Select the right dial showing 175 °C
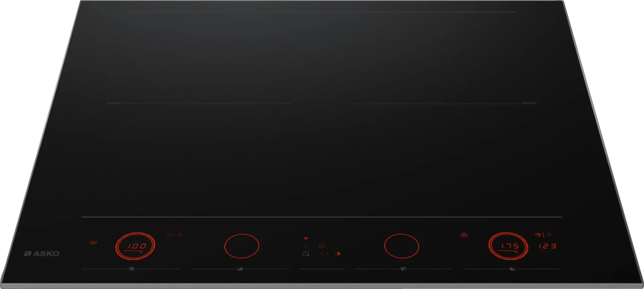Image resolution: width=644 pixels, height=289 pixels. tap(508, 246)
